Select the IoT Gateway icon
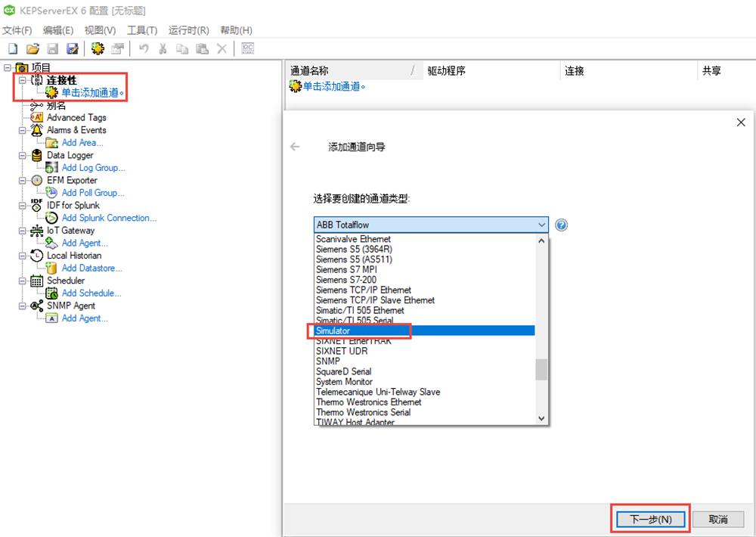 (x=36, y=230)
